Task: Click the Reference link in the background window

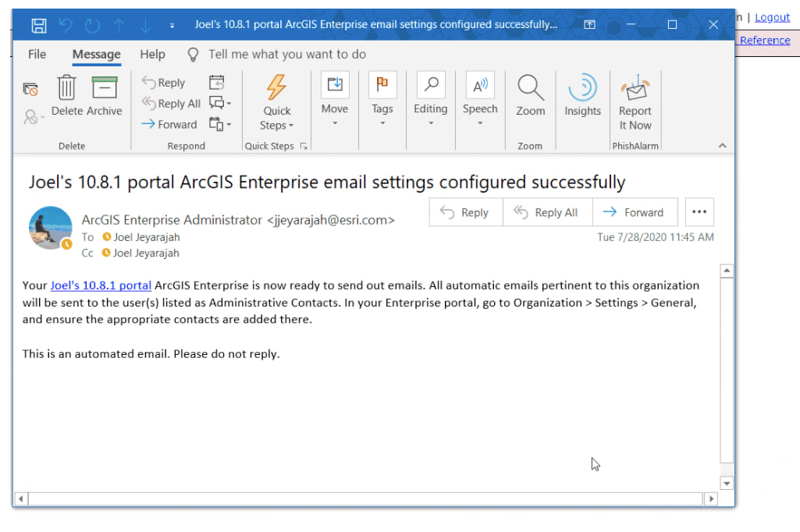Action: coord(765,41)
